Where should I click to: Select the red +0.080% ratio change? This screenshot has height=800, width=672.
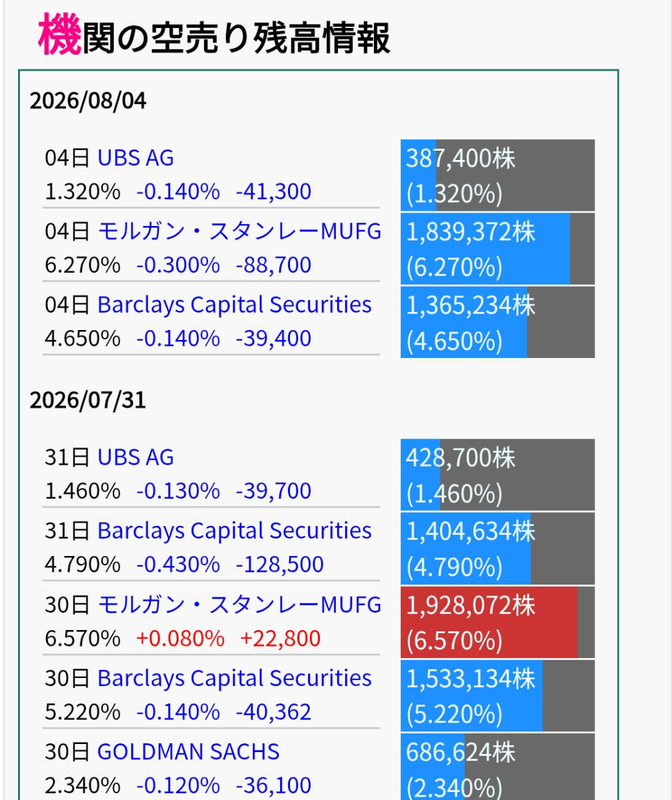pos(180,639)
